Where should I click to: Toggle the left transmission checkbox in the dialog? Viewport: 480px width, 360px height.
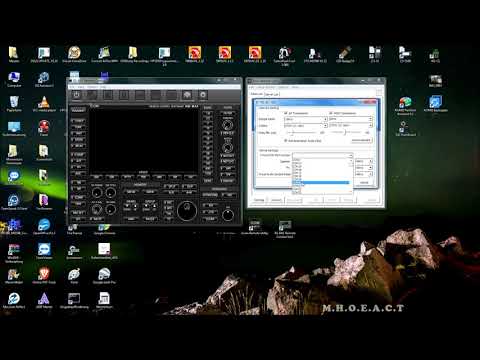(286, 113)
